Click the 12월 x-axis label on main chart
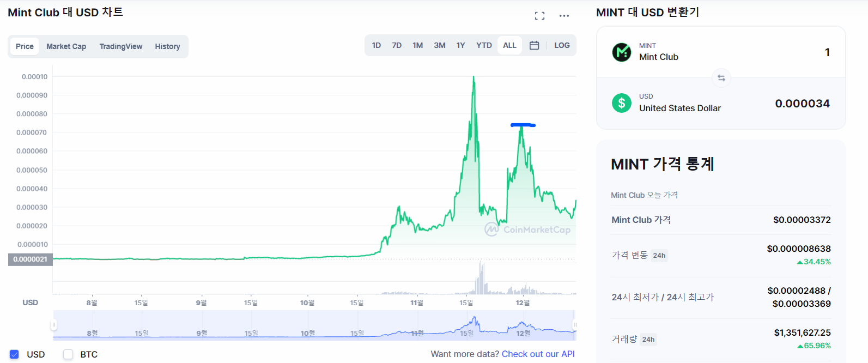868x363 pixels. coord(523,302)
